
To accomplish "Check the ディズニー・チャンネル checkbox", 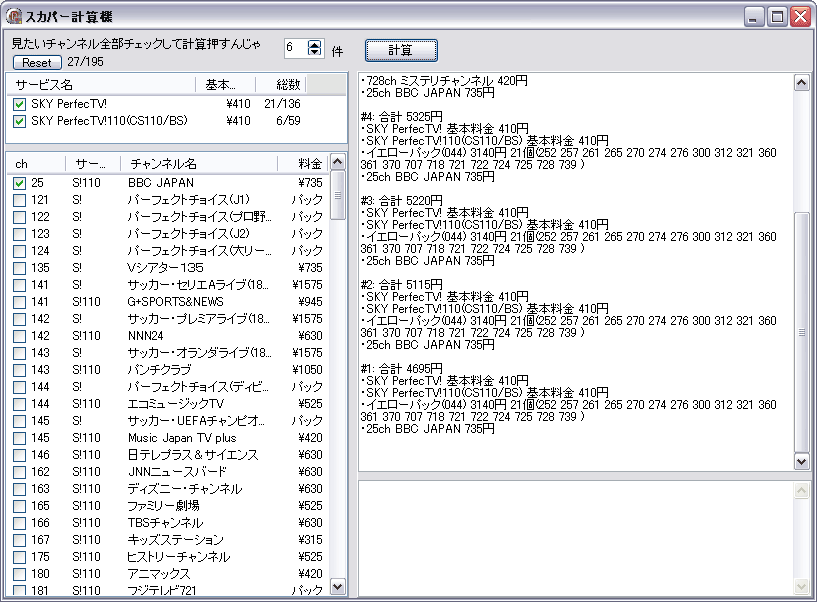I will (x=19, y=489).
